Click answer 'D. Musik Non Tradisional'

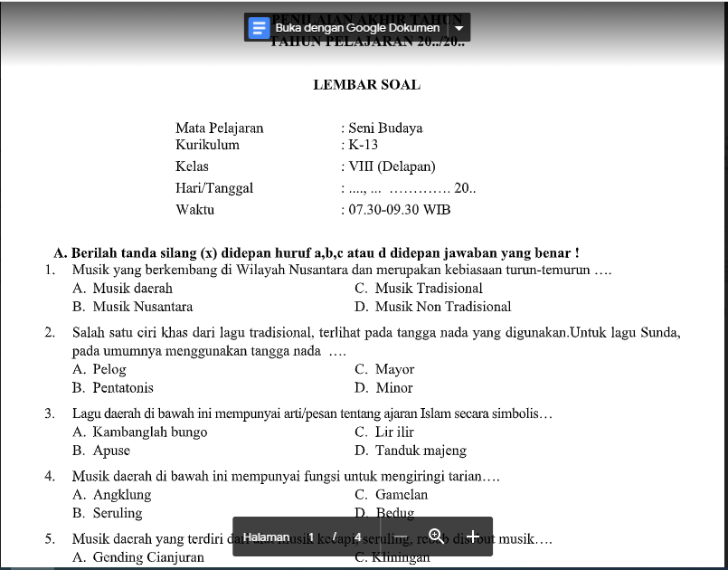[432, 307]
